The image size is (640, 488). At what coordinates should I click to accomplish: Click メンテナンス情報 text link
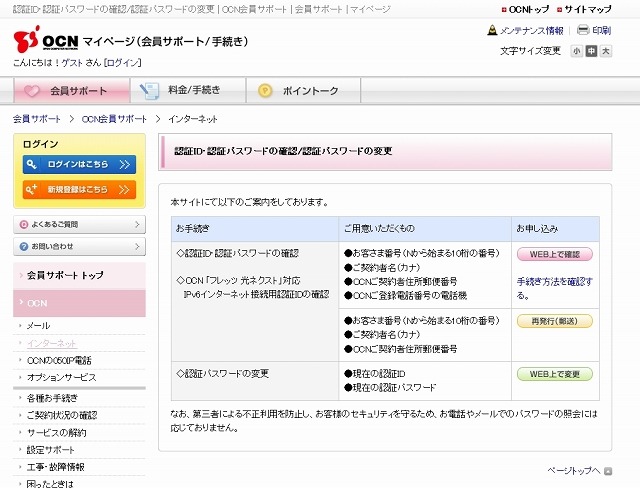pos(531,31)
